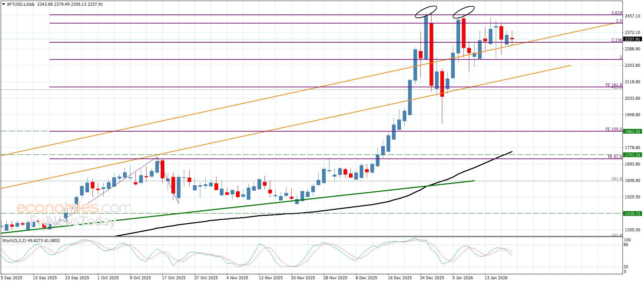The image size is (644, 282).
Task: Click the XPTUSD.s,Daily chart title
Action: 21,4
